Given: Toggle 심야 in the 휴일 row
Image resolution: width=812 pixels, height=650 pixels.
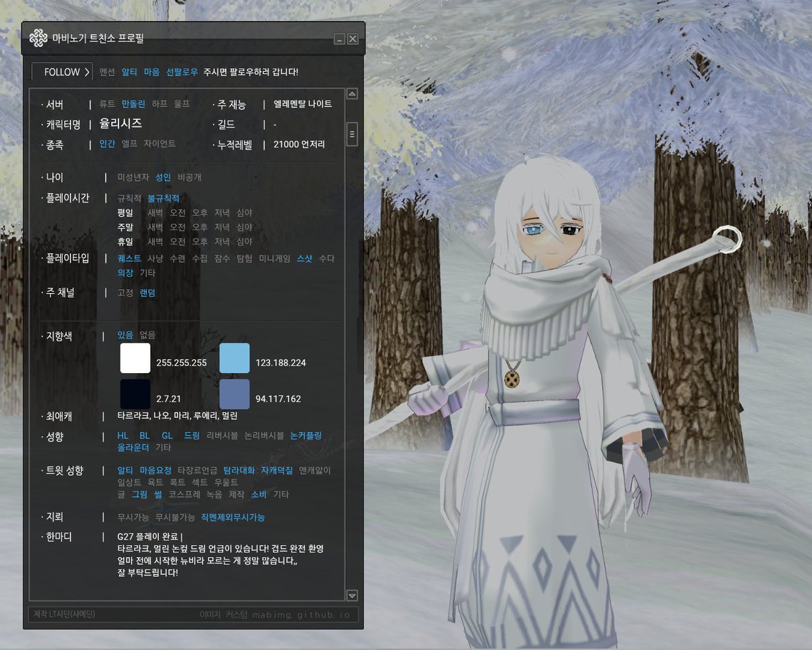Looking at the screenshot, I should click(x=244, y=241).
